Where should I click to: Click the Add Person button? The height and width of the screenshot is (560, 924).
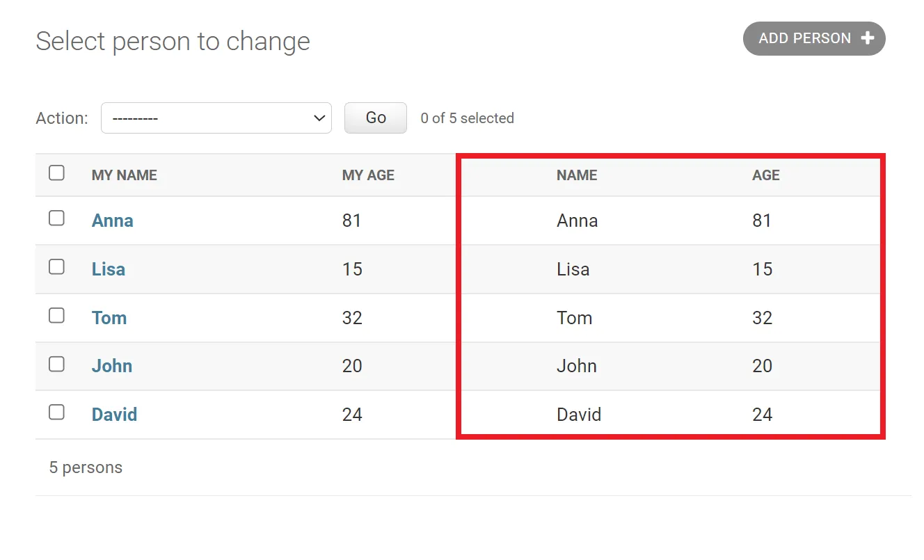[813, 38]
